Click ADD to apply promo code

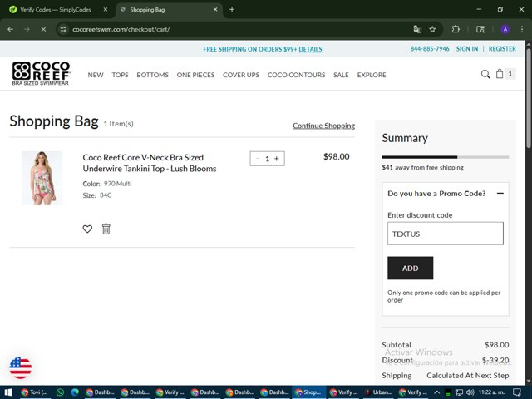pos(410,268)
